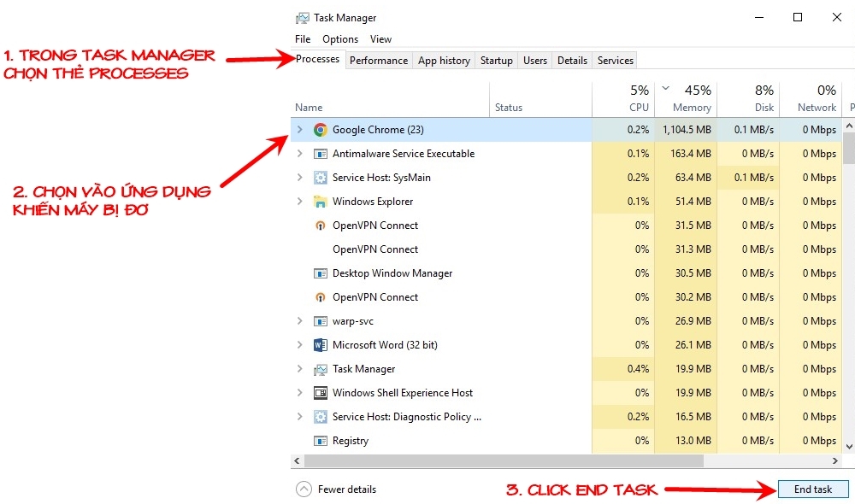This screenshot has height=504, width=855.
Task: Expand the warp-svc process row
Action: tap(299, 321)
